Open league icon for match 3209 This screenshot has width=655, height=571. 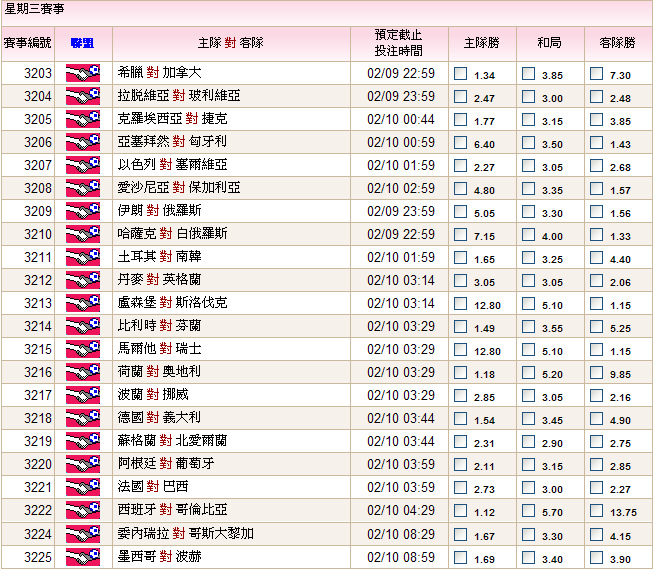coord(83,211)
